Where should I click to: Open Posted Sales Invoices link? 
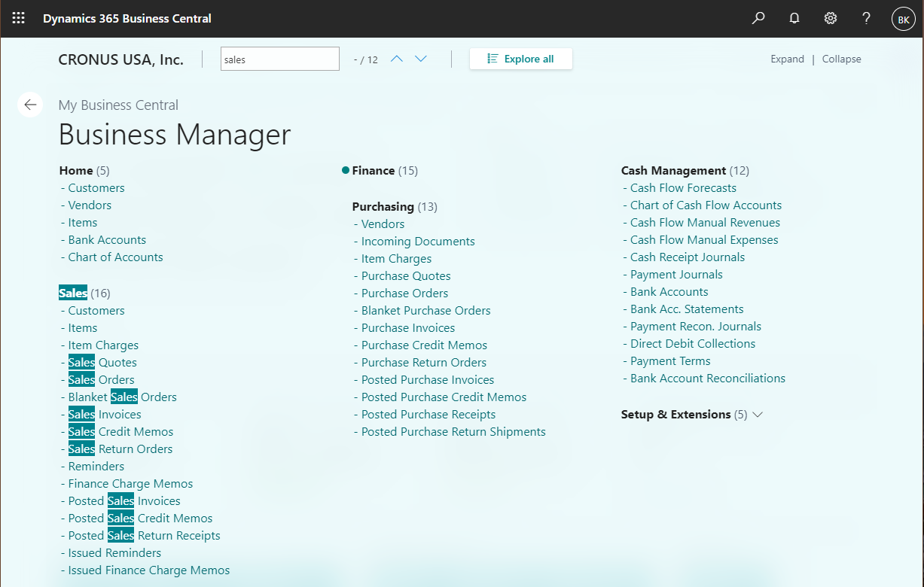(124, 501)
